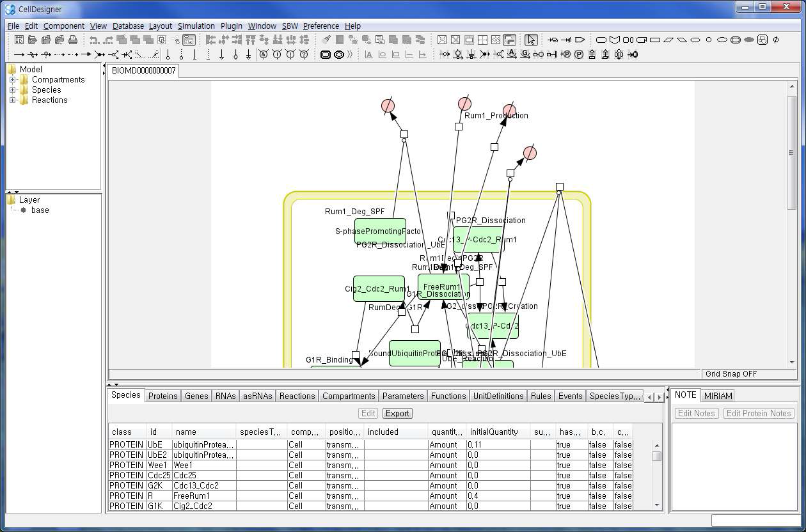Expand the Species tree node

tap(12, 90)
